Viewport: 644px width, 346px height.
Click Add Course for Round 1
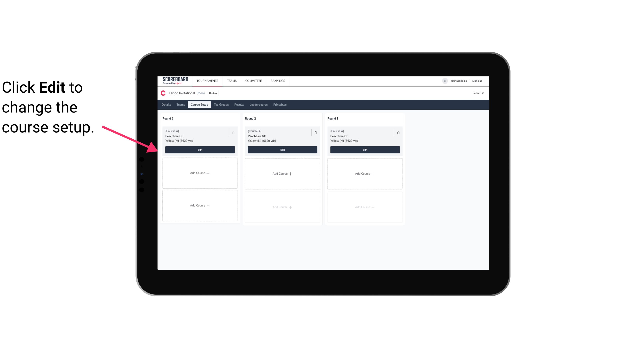(200, 173)
